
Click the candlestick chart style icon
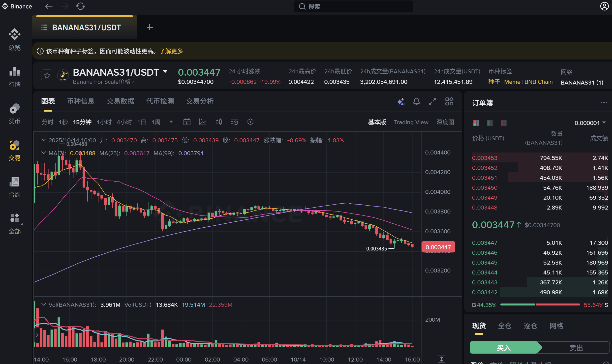pyautogui.click(x=218, y=122)
